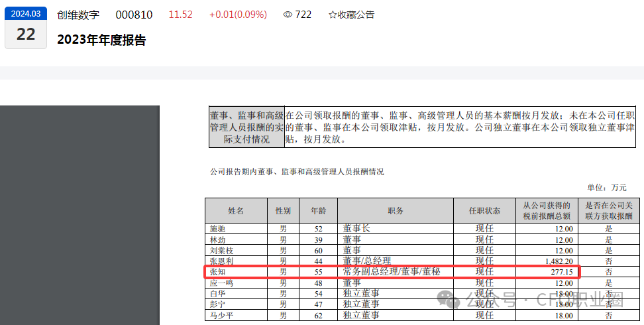Select the 2023年年度报告 title
644x325 pixels.
coord(101,40)
